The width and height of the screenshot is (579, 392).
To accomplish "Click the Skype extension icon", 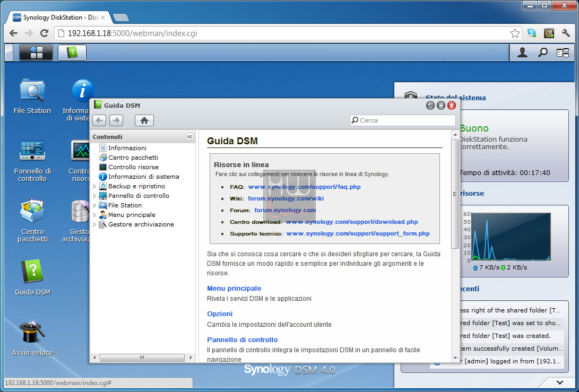I will (x=531, y=33).
